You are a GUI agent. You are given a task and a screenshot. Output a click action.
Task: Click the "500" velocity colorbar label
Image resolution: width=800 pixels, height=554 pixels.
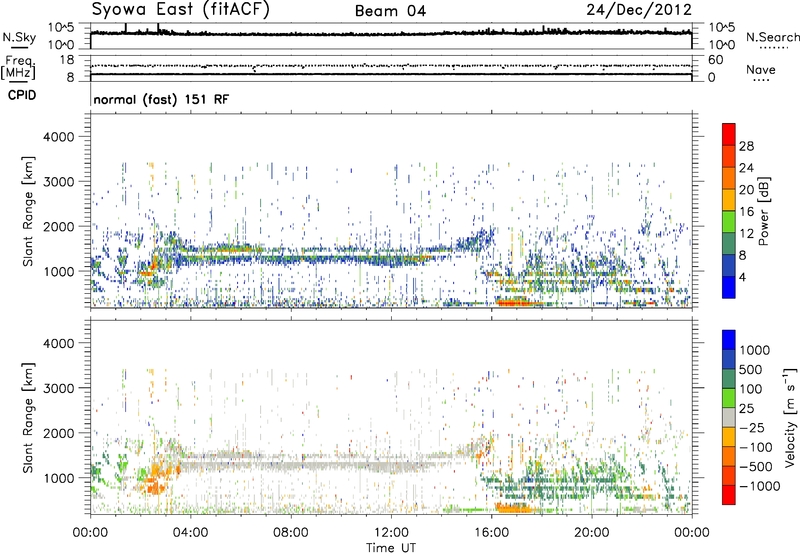[x=751, y=370]
